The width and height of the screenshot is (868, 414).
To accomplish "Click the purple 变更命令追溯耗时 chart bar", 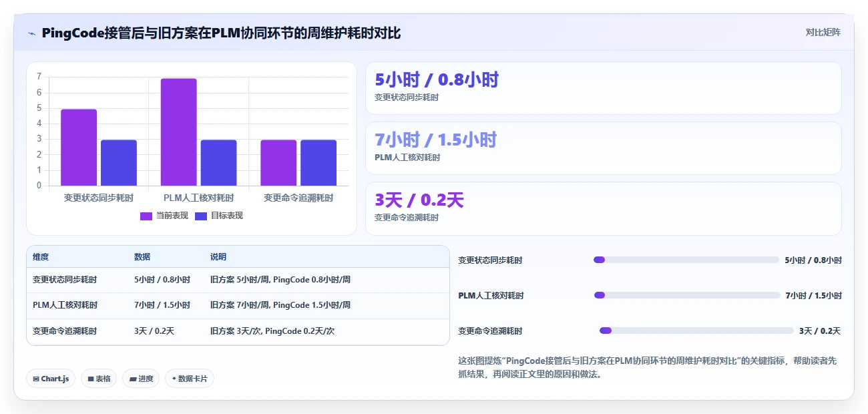I will (278, 163).
